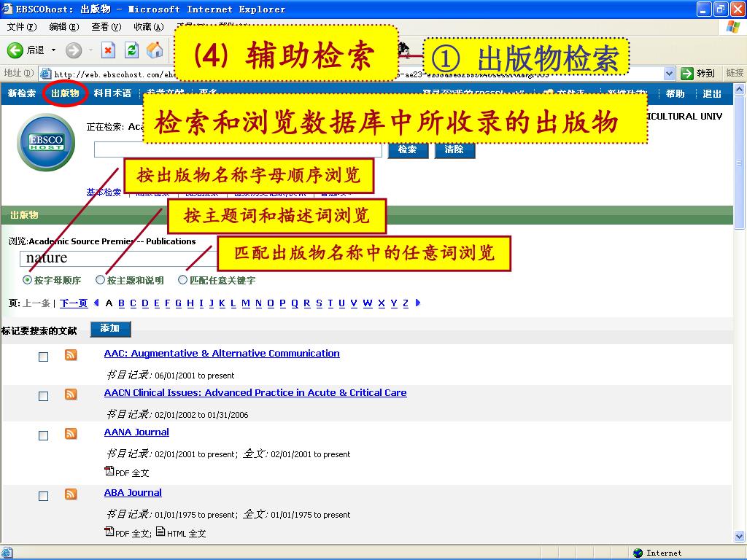Open the 文件(F) menu
Viewport: 747px width, 560px height.
21,27
